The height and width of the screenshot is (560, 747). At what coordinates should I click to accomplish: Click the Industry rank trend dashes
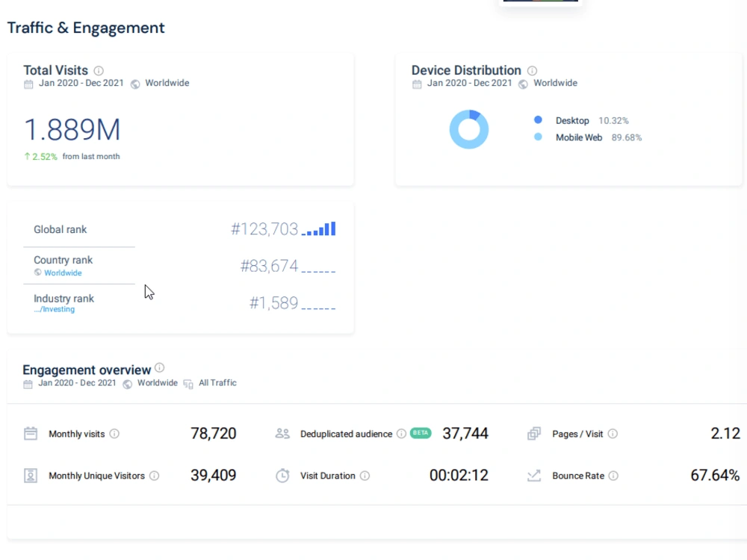tap(319, 308)
